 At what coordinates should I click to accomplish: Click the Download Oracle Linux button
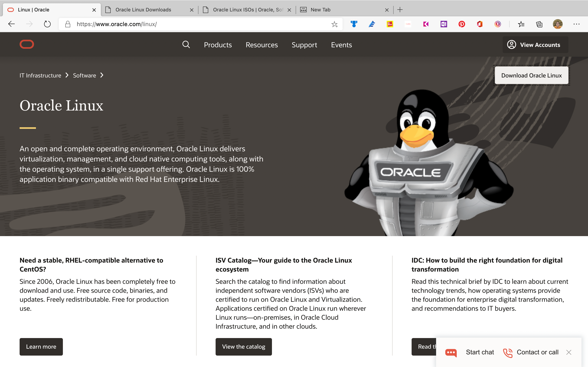click(531, 75)
